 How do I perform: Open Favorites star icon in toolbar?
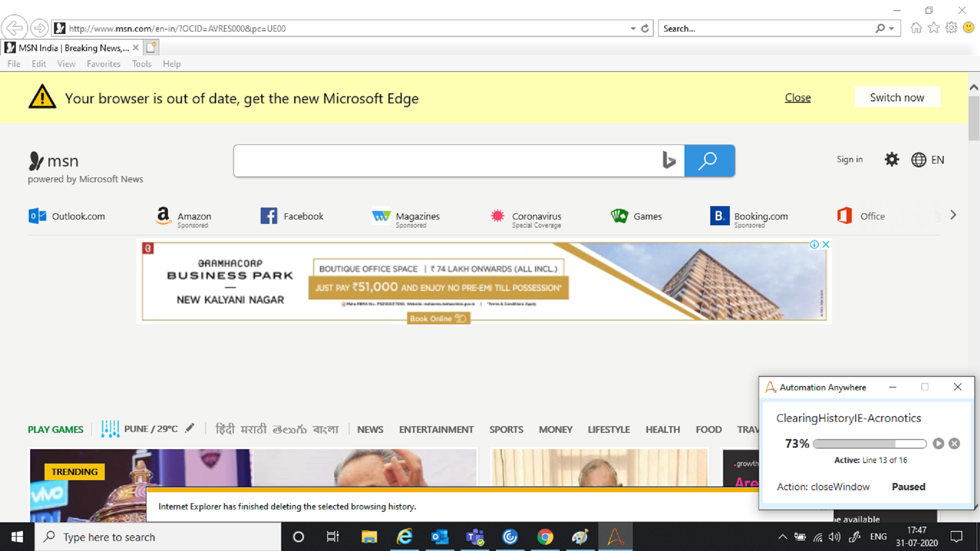pyautogui.click(x=933, y=28)
